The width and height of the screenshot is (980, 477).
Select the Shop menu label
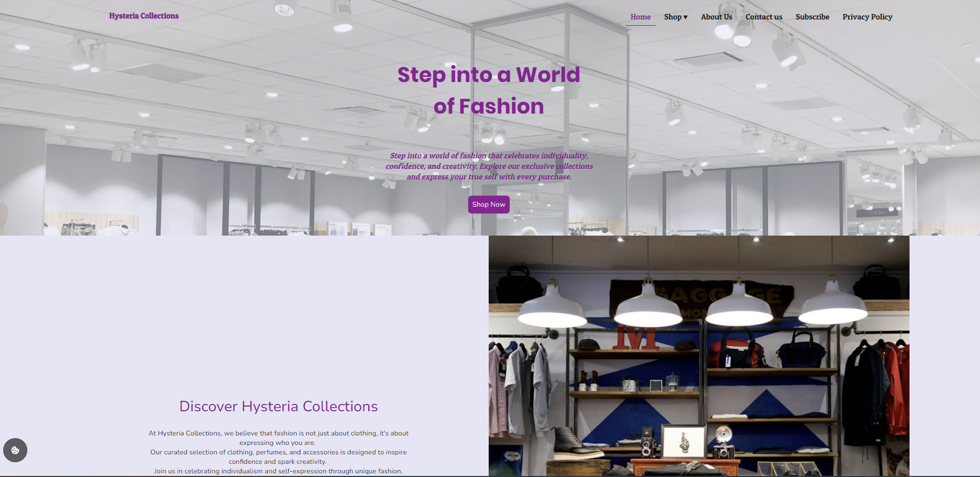(672, 17)
